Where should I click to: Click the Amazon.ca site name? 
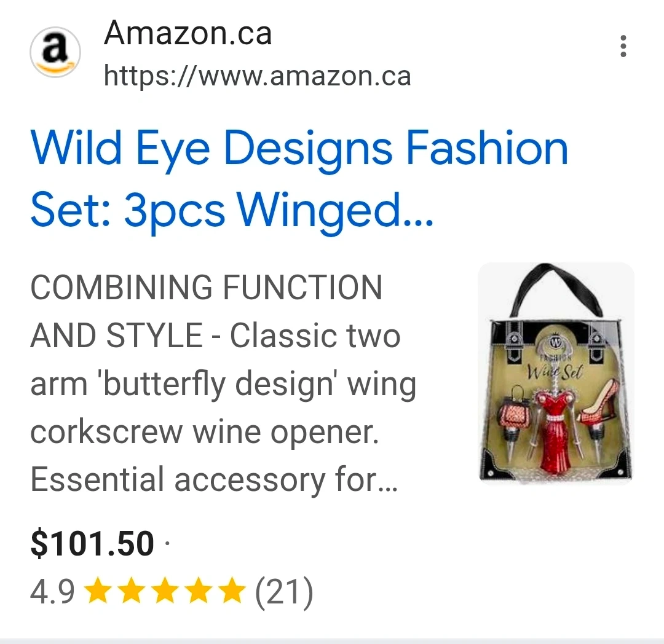coord(188,33)
